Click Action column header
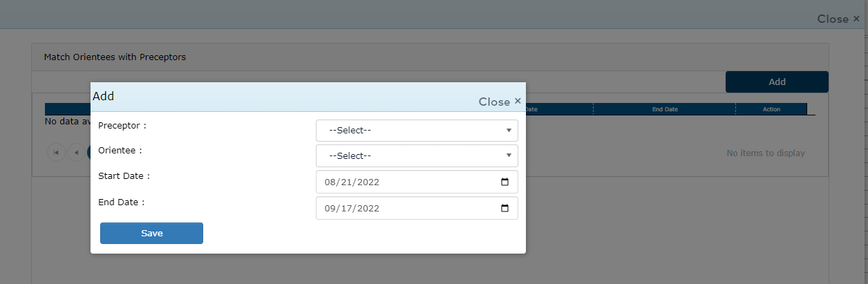868x284 pixels. [x=771, y=109]
